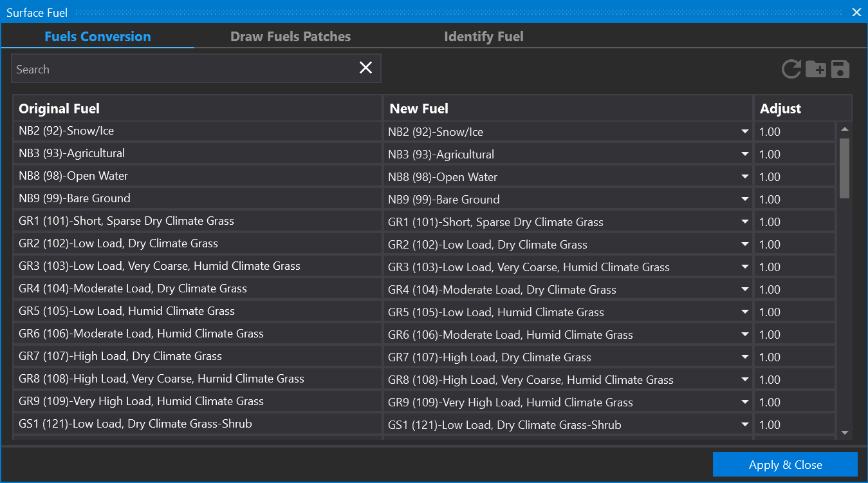
Task: Select the Fuels Conversion tab
Action: (x=98, y=37)
